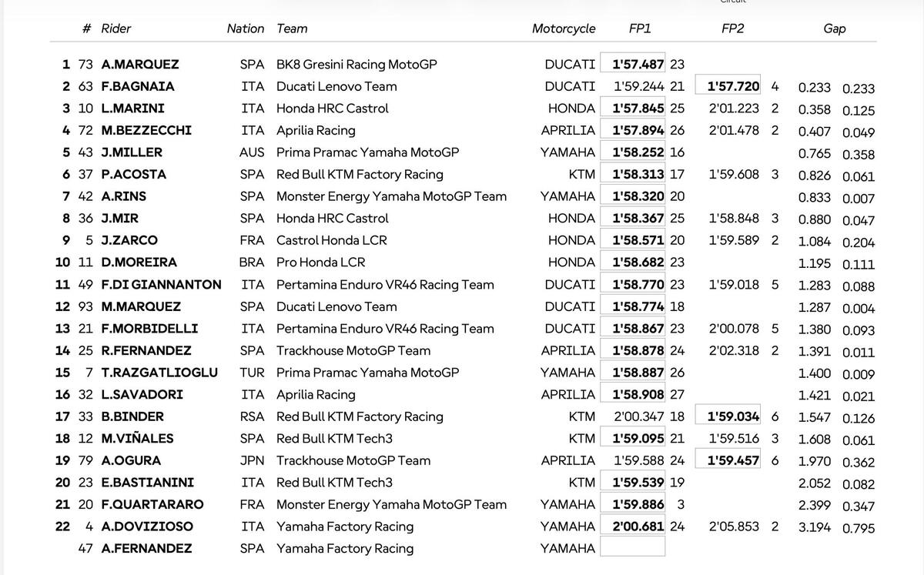Click B.BINDER's boxed FP2 time 1'59.034
This screenshot has width=924, height=575.
pos(733,416)
